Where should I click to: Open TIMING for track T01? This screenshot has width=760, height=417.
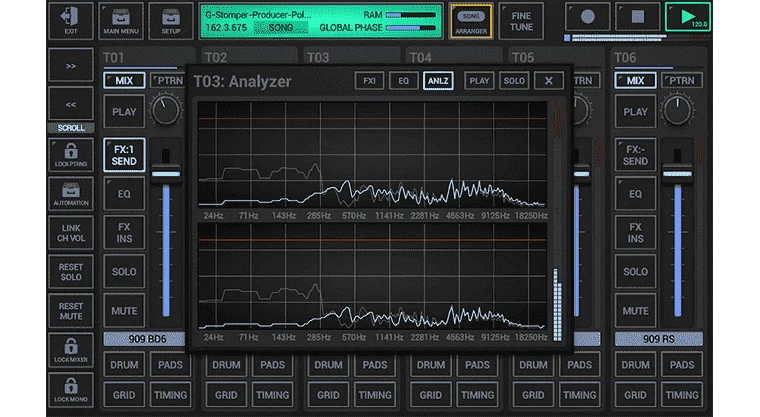pyautogui.click(x=170, y=395)
